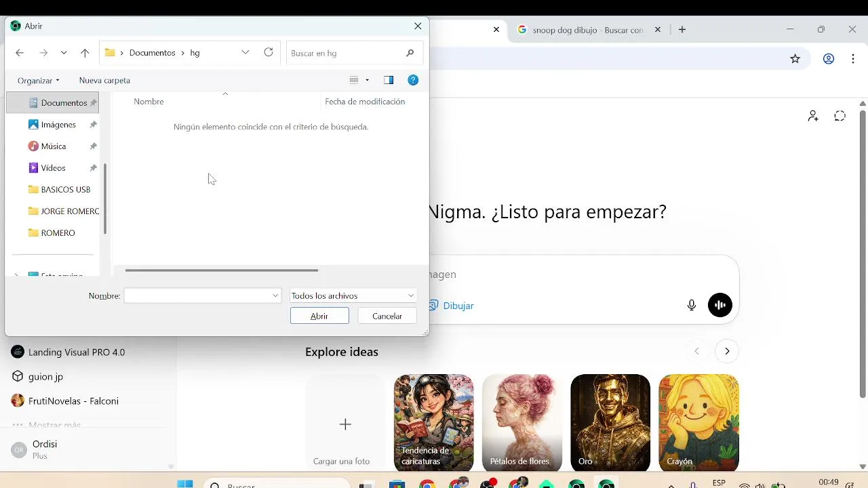
Task: Click the microphone dictation icon
Action: pos(692,305)
